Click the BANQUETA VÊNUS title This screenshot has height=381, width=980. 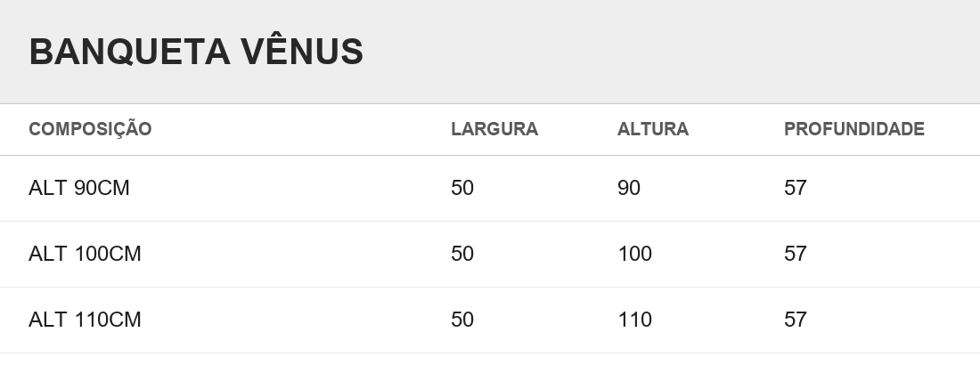pyautogui.click(x=196, y=51)
